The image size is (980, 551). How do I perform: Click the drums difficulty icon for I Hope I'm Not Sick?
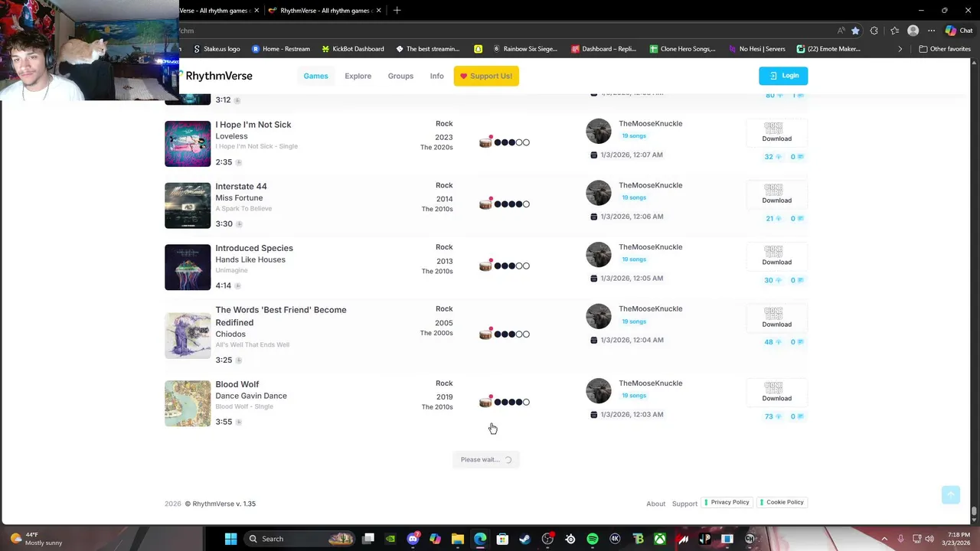[x=485, y=142]
